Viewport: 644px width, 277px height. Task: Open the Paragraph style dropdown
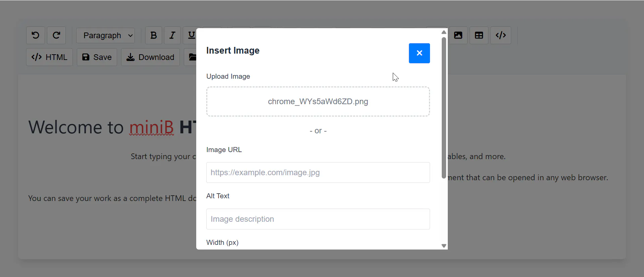[x=105, y=36]
